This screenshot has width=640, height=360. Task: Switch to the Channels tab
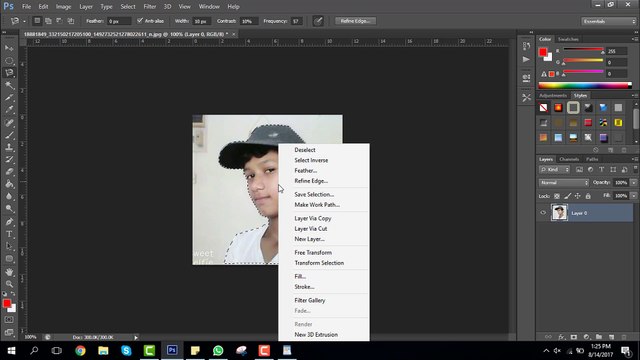(569, 159)
